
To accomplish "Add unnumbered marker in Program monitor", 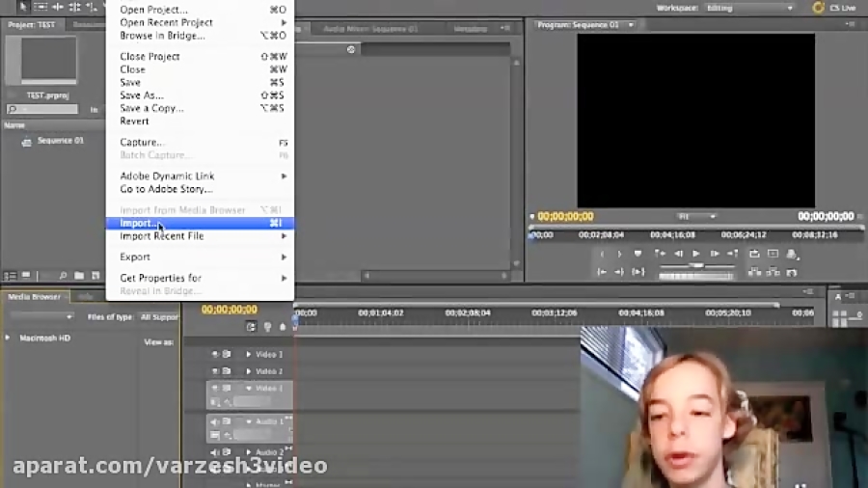I will click(637, 254).
